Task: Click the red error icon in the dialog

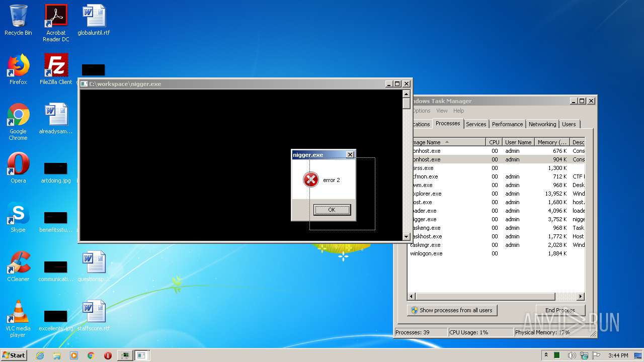Action: (311, 179)
